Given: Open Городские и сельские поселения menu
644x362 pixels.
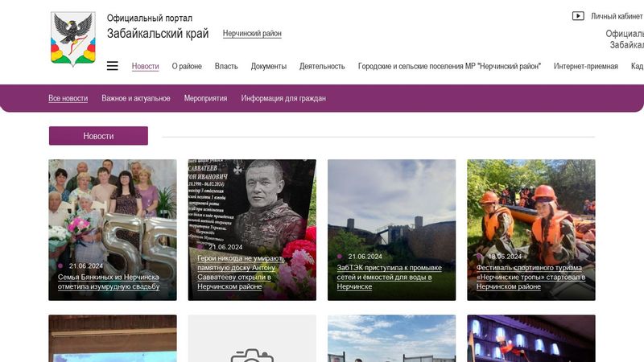Looking at the screenshot, I should 449,66.
